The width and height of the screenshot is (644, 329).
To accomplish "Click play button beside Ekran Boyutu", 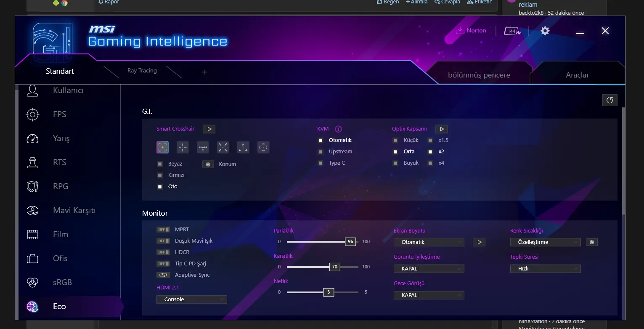I will pyautogui.click(x=479, y=242).
